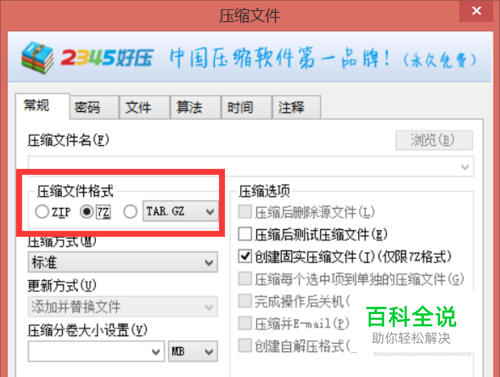
Task: Click the 中国压缩软件第一品牌 banner slogan
Action: click(279, 58)
